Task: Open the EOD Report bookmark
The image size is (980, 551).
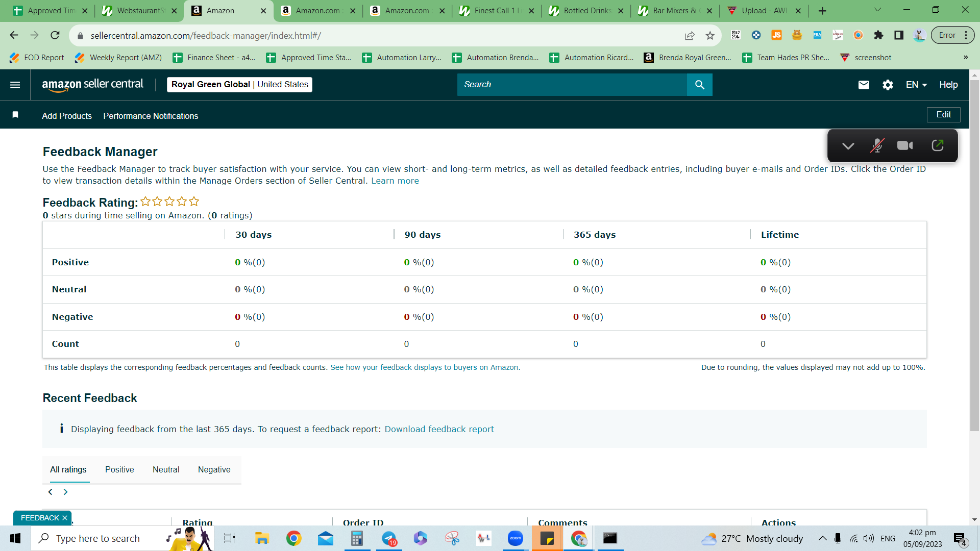Action: tap(37, 58)
